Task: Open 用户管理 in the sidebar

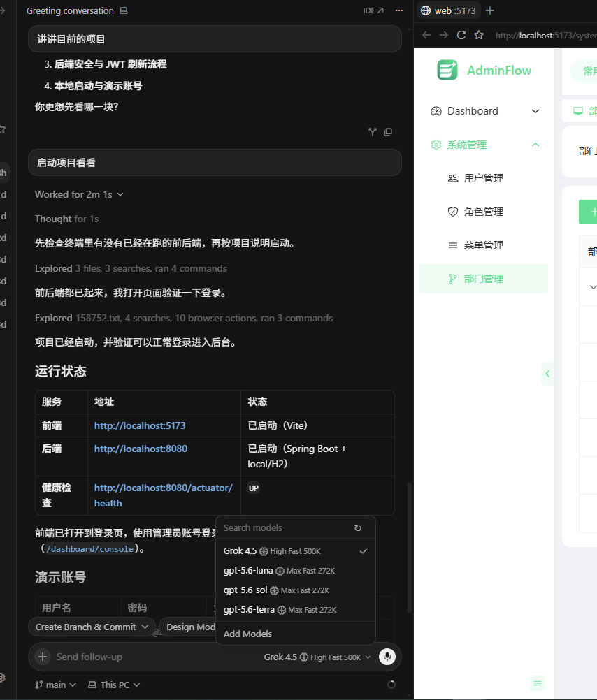Action: [484, 179]
